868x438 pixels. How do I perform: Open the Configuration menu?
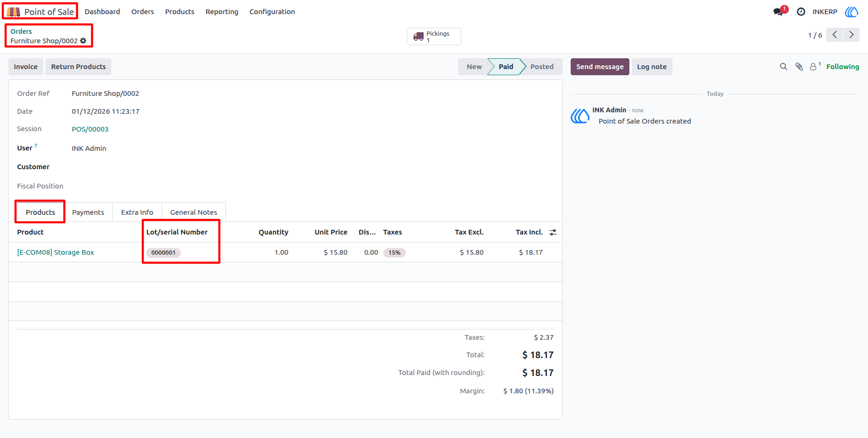(272, 12)
